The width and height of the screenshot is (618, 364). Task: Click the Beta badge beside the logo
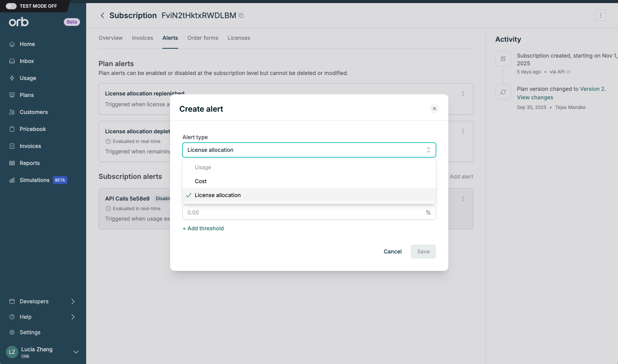[72, 22]
